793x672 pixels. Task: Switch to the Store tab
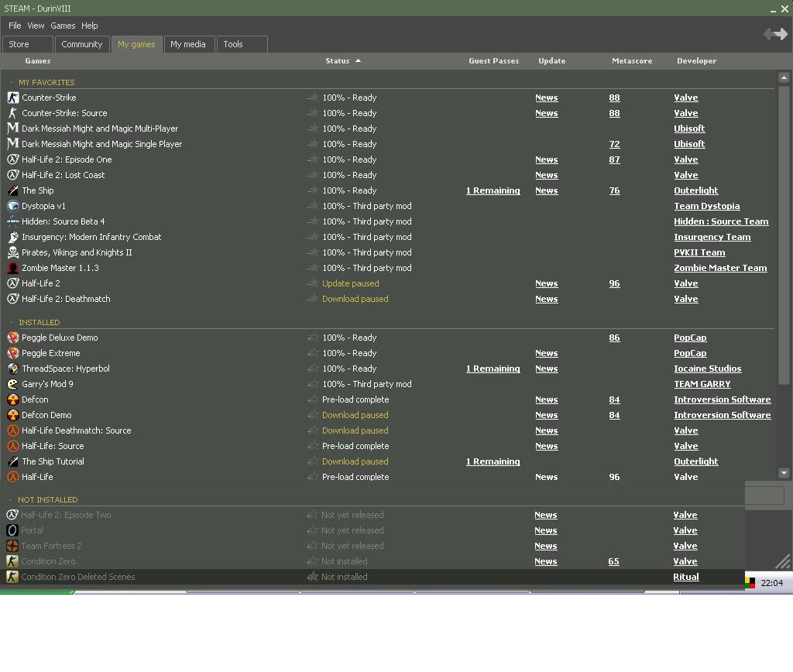(x=28, y=44)
